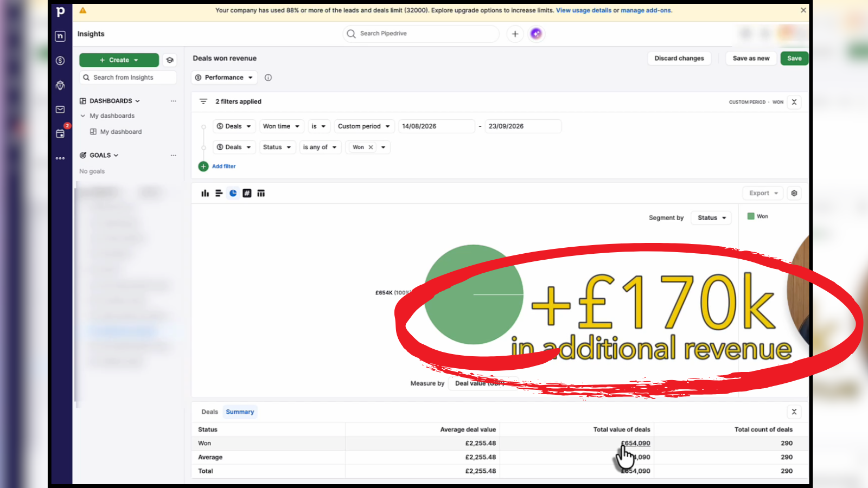Open the Deals dollar icon in sidebar

tap(60, 61)
